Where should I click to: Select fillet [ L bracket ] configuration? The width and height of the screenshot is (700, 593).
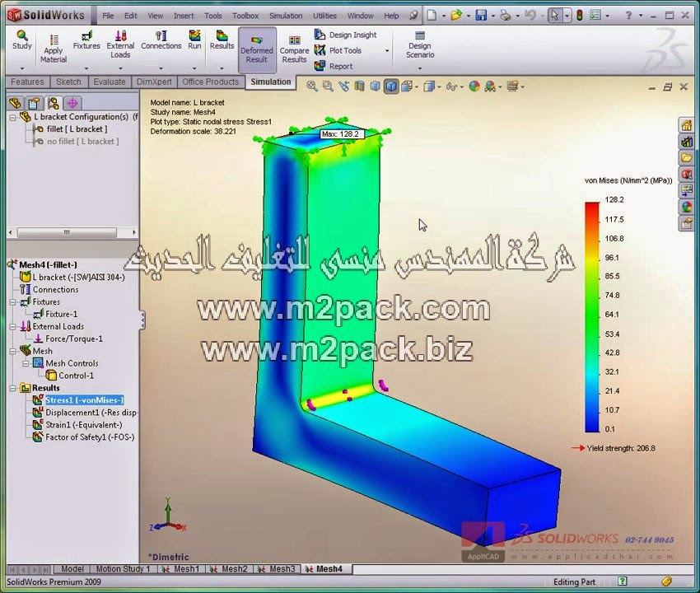[x=77, y=129]
